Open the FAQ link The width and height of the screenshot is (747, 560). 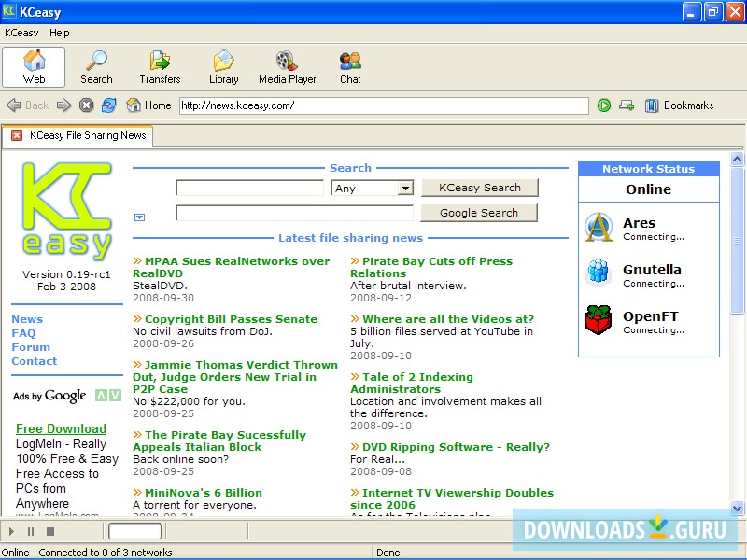coord(23,333)
